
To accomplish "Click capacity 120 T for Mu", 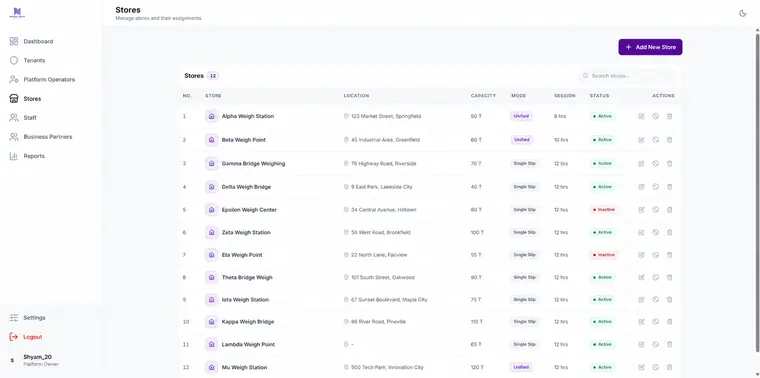I will (477, 367).
